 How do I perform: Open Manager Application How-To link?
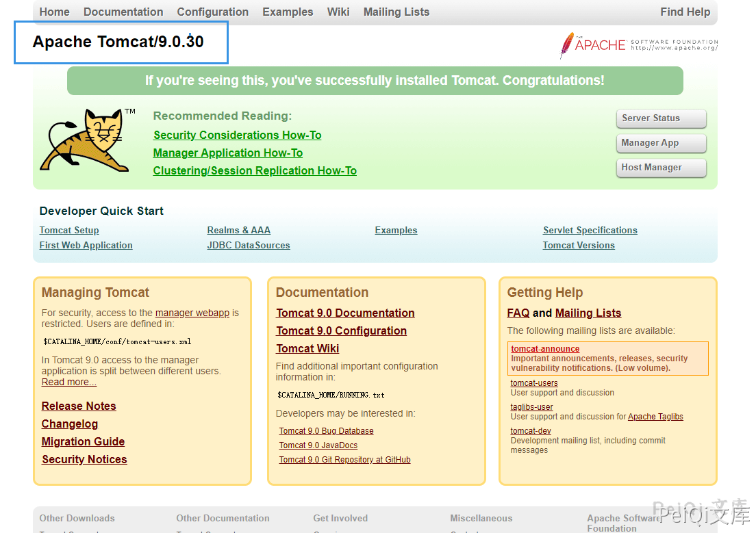228,153
